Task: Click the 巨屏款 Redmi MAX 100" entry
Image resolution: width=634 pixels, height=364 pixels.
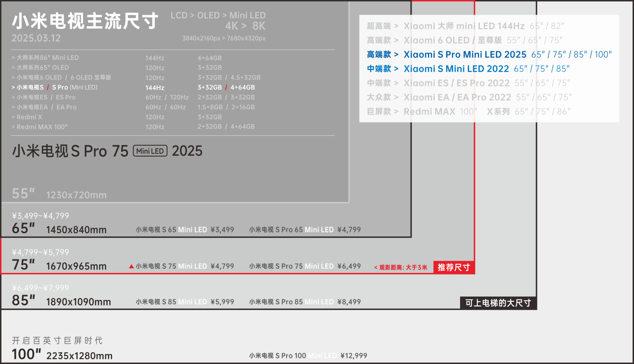Action: pos(422,112)
